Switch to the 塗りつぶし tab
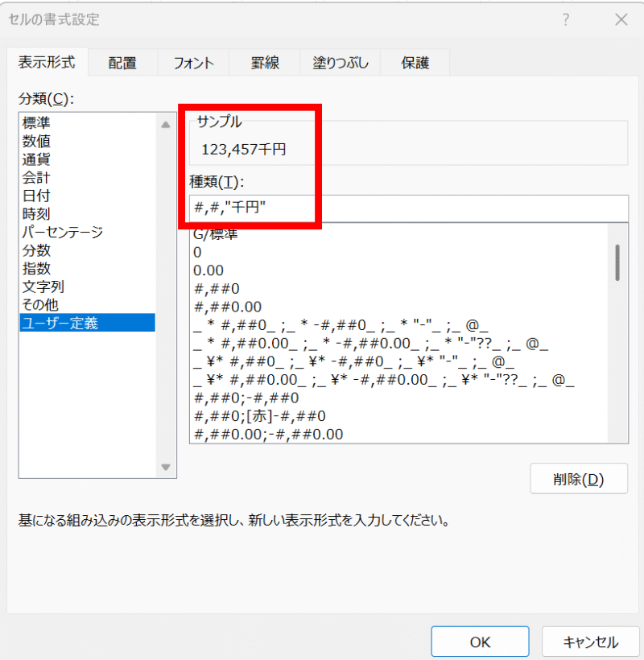This screenshot has height=660, width=644. pos(340,63)
